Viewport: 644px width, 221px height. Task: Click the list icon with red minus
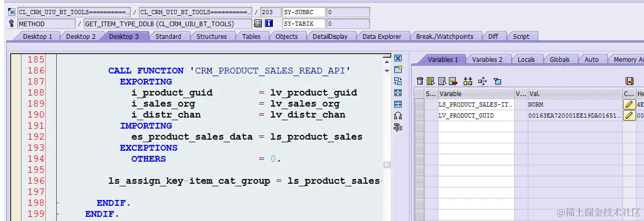click(453, 81)
